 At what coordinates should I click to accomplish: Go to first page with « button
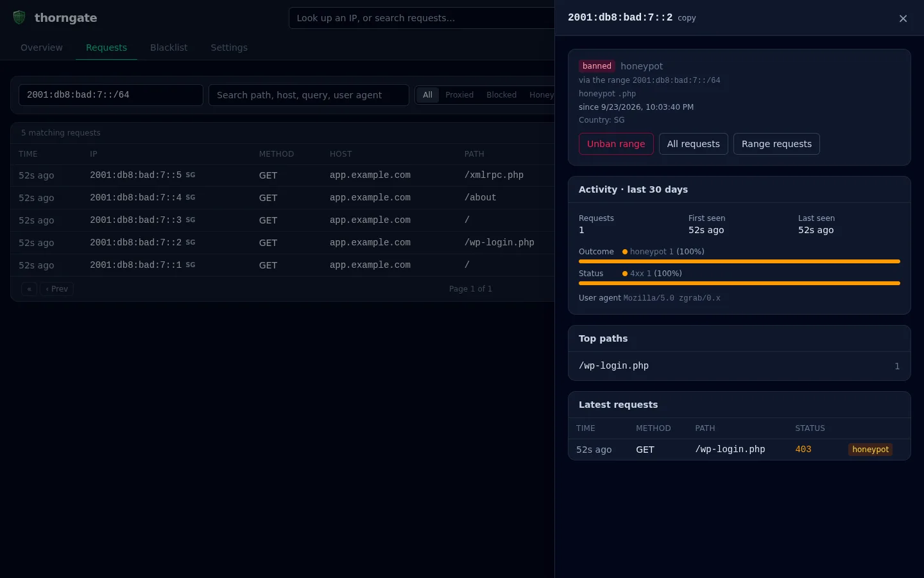tap(29, 289)
